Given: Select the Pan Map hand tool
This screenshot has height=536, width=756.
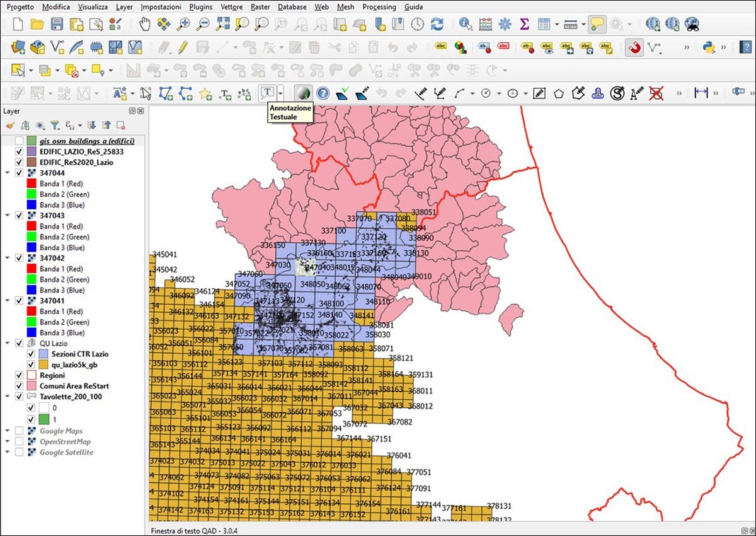Looking at the screenshot, I should (145, 24).
